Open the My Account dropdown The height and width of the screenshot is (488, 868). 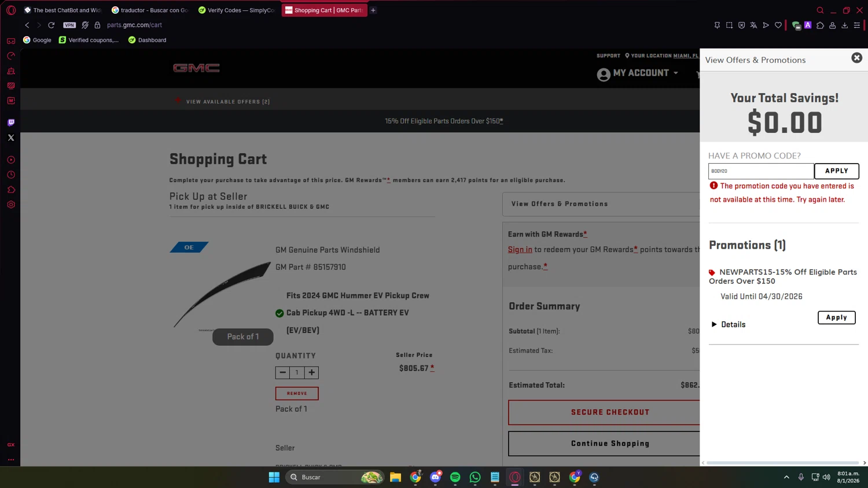tap(638, 73)
